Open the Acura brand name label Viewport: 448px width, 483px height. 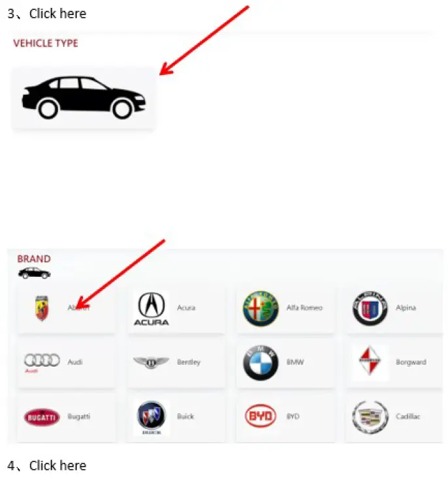pyautogui.click(x=186, y=307)
